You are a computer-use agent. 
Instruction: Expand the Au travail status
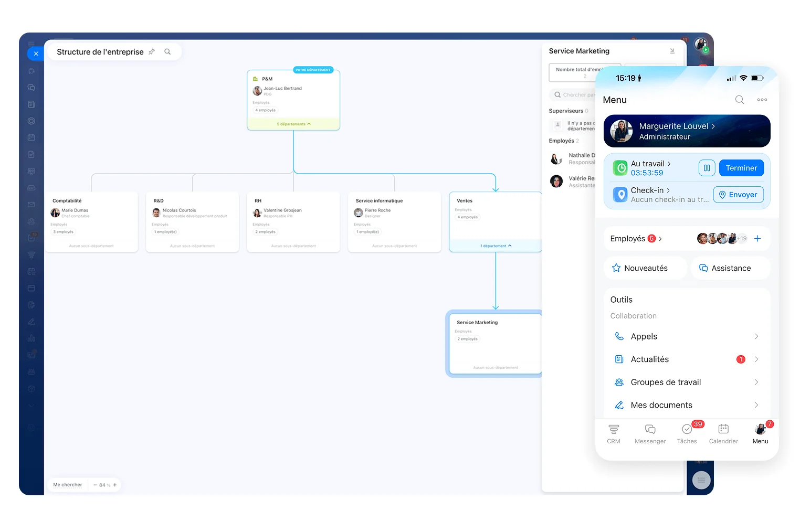tap(669, 164)
